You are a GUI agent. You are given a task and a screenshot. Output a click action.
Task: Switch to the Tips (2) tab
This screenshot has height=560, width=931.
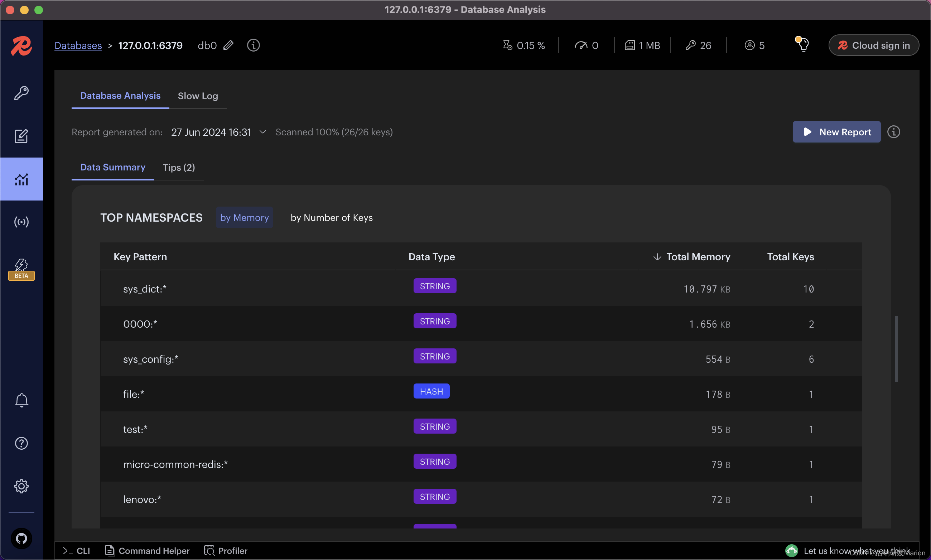pos(179,167)
